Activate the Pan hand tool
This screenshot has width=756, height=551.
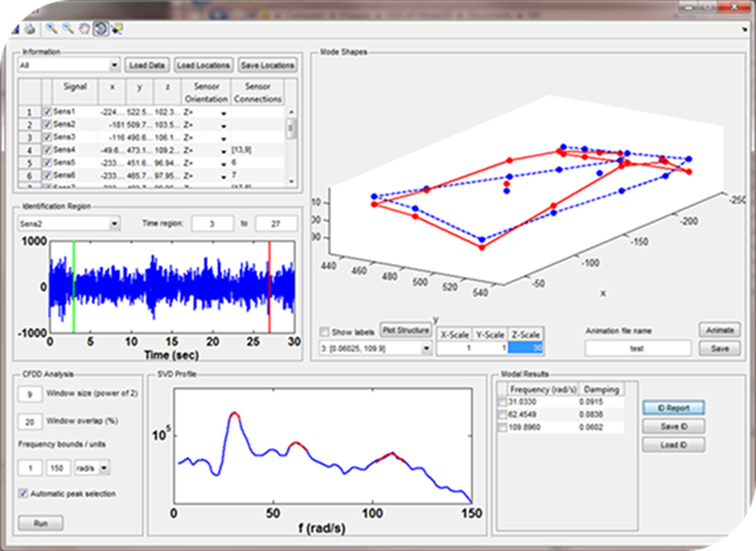[84, 29]
